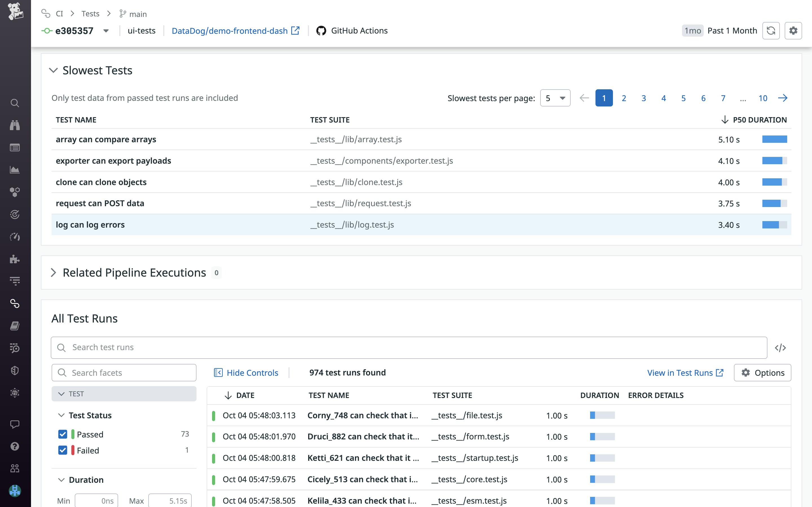Open the binoculars icon in sidebar

(15, 125)
